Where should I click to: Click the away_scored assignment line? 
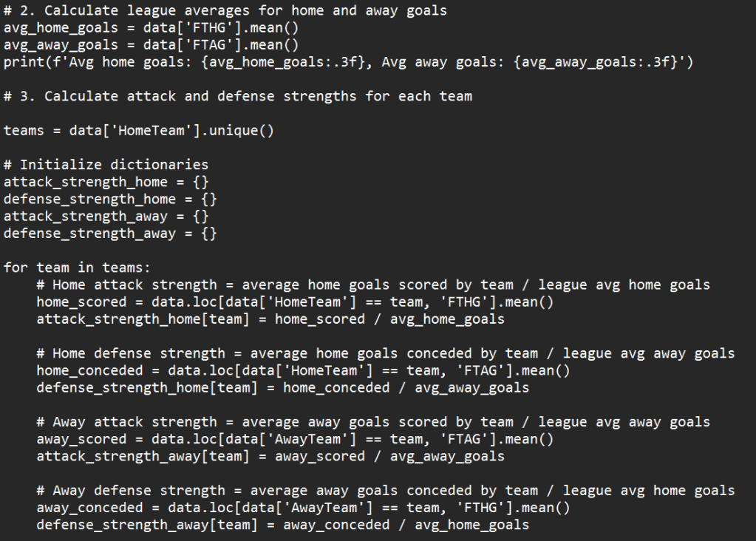click(294, 439)
